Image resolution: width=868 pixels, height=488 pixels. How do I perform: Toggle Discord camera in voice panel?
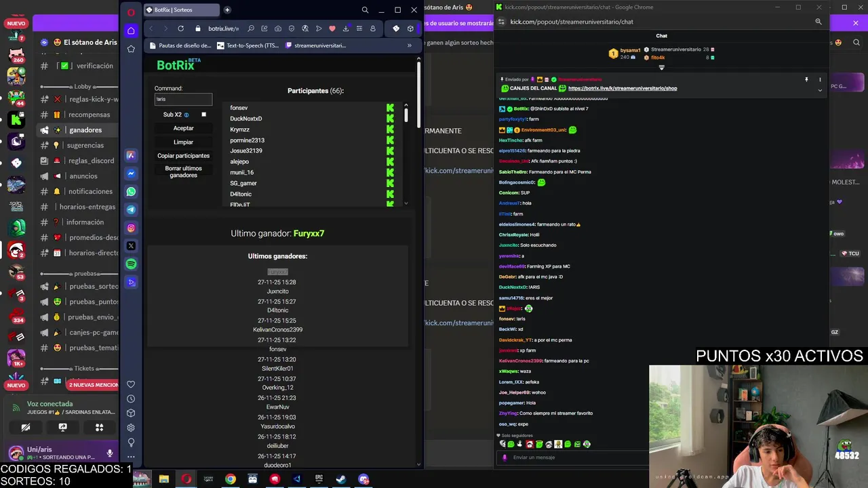coord(26,428)
